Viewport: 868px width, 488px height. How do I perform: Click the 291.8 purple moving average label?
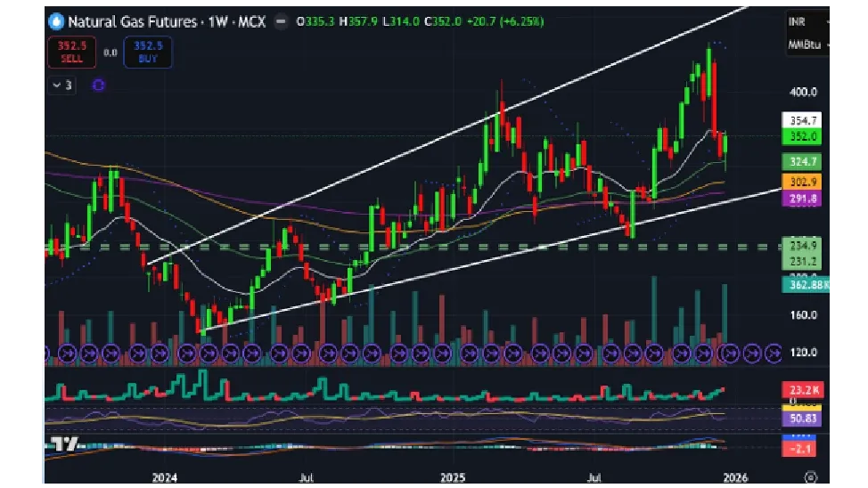pos(801,198)
